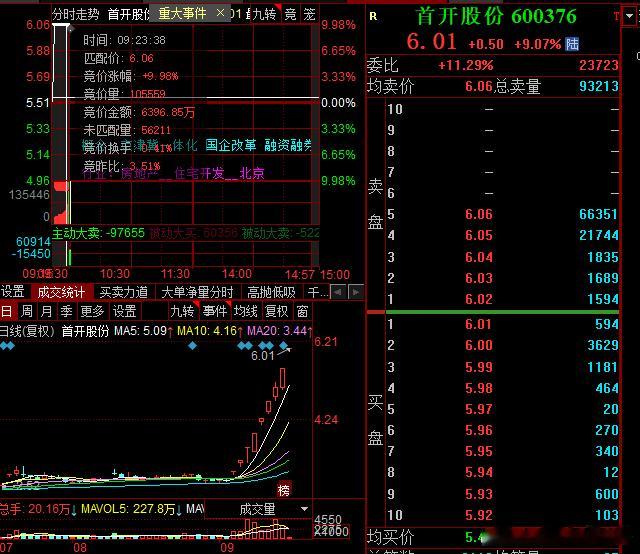Move the indicator tabs left with the arrow
640x554 pixels.
338,292
